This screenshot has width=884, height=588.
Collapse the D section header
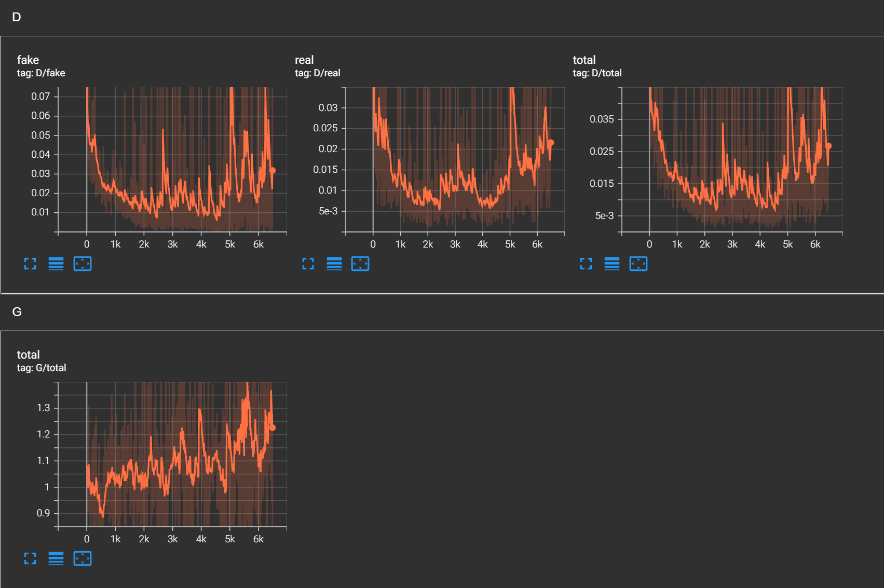[x=442, y=18]
